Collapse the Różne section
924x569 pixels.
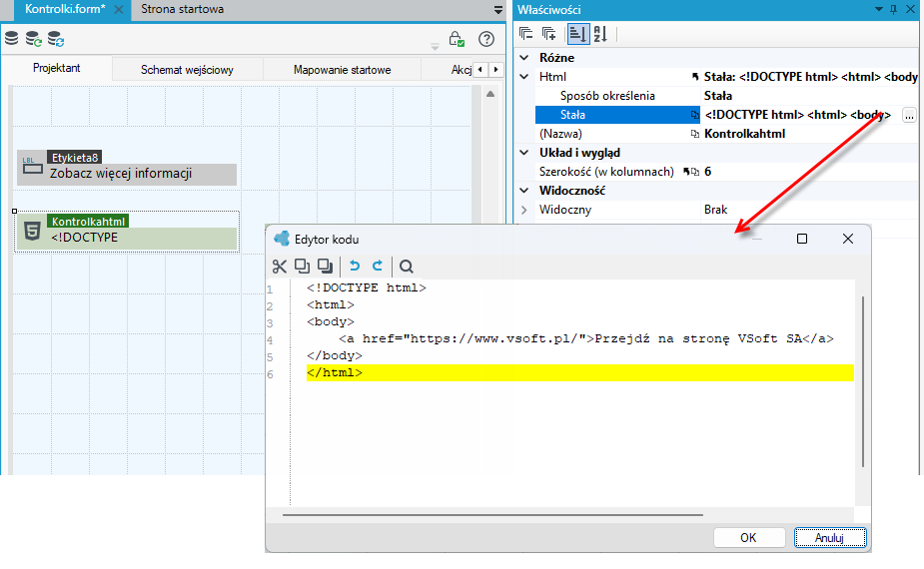(523, 58)
